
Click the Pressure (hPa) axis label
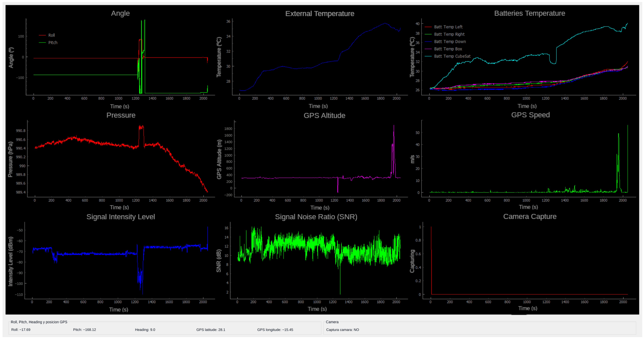pos(10,159)
